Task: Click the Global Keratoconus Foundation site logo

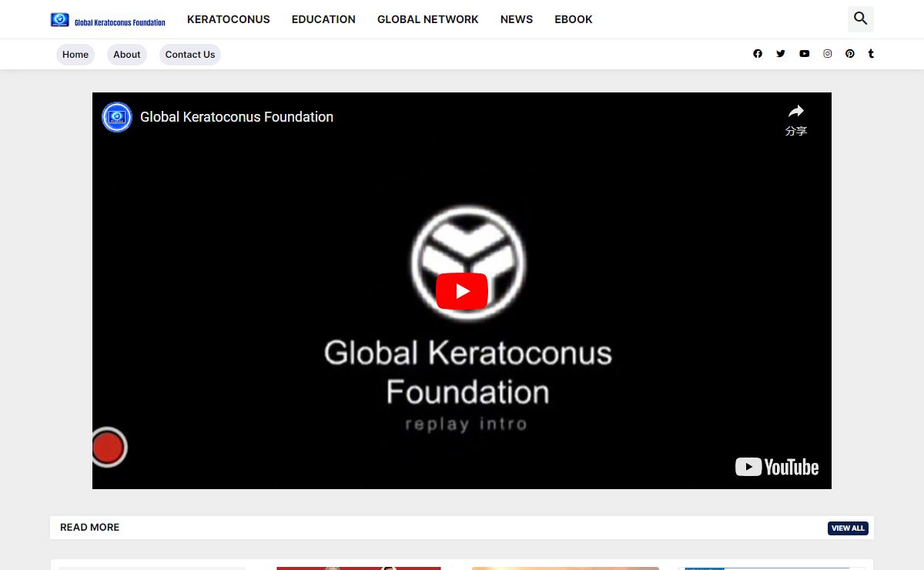Action: point(108,19)
